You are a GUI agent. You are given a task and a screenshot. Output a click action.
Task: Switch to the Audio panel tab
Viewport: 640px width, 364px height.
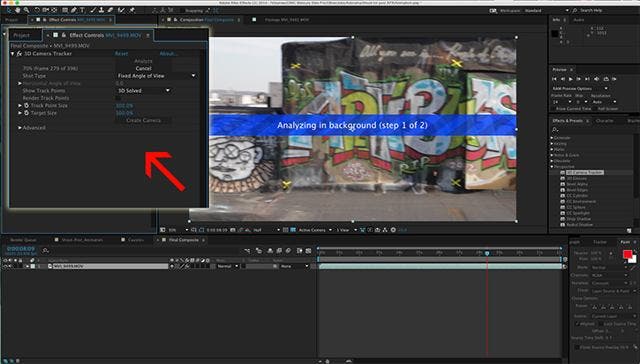(x=578, y=20)
